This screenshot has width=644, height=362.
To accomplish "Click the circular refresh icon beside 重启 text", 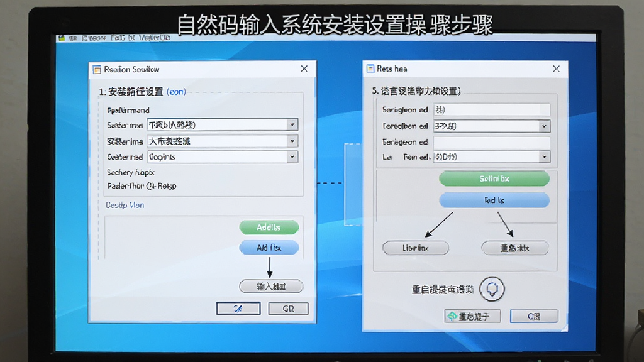I will coord(492,289).
